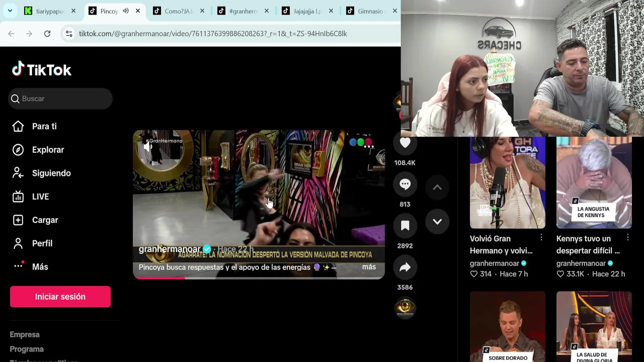644x362 pixels.
Task: Open the Programa footer link
Action: pos(27,349)
